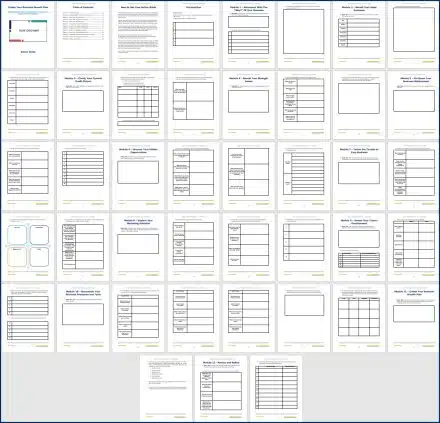The width and height of the screenshot is (440, 423).
Task: Open the Module 11 title page thumbnail
Action: pos(414,318)
